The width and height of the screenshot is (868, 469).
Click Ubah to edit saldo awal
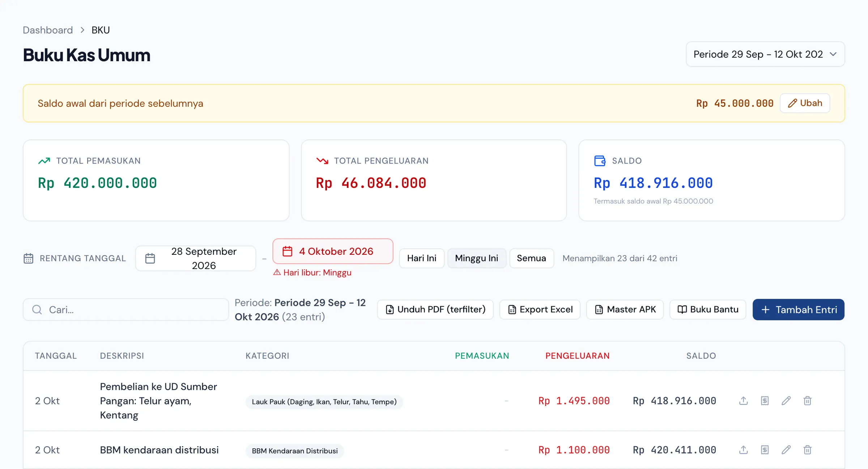coord(805,103)
